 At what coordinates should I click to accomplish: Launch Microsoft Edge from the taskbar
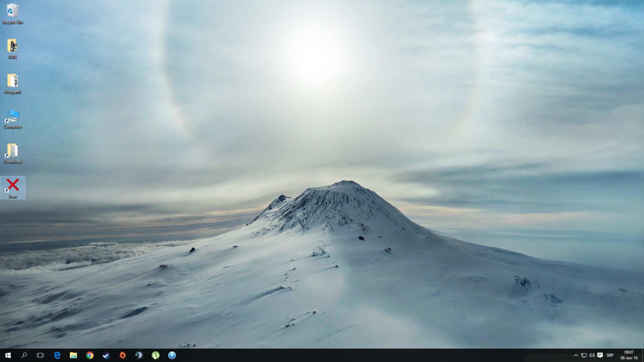57,355
